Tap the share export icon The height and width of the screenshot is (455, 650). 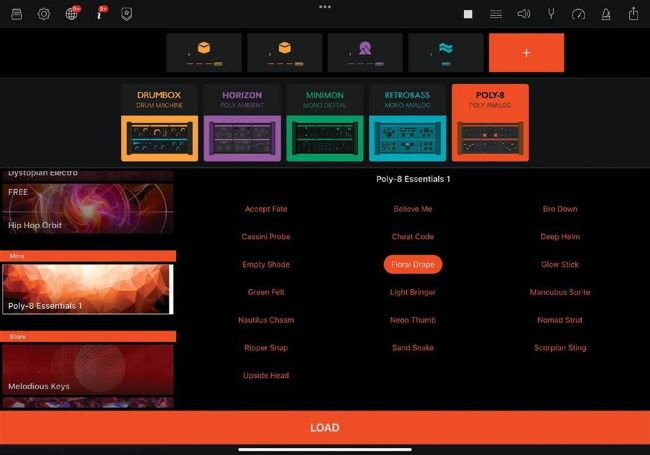pyautogui.click(x=633, y=14)
